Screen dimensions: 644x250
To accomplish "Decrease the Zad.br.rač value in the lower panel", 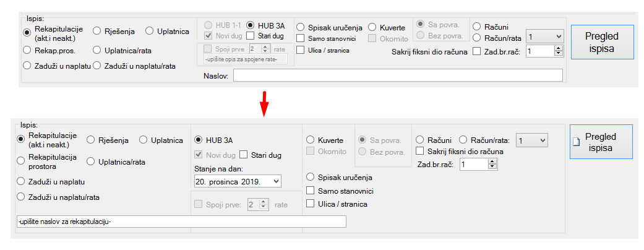I will (x=492, y=167).
